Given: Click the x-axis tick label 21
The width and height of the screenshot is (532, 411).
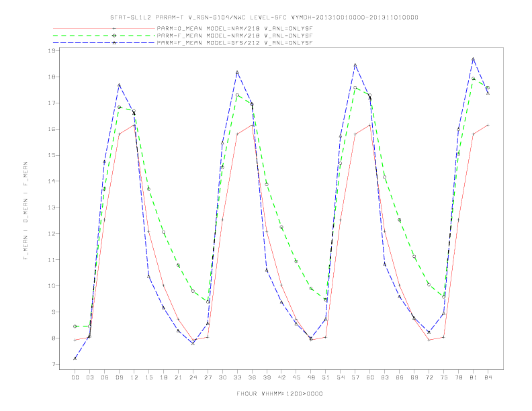Looking at the screenshot, I should [x=178, y=377].
